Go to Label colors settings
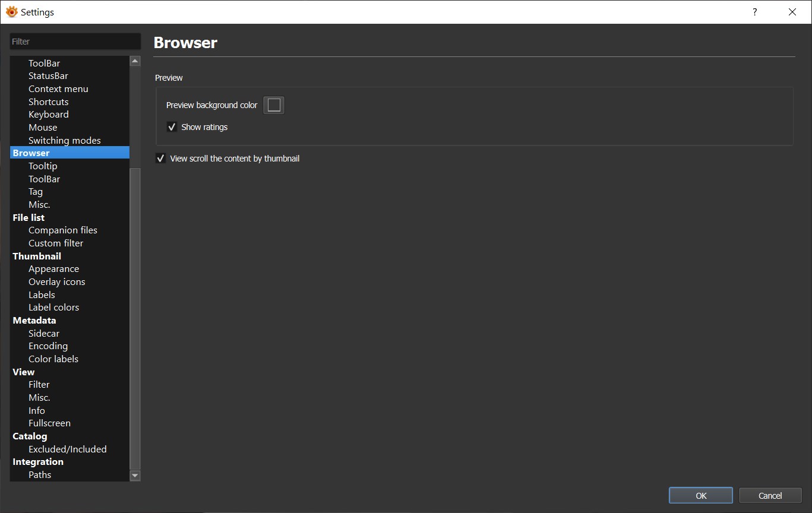The height and width of the screenshot is (513, 812). coord(53,308)
